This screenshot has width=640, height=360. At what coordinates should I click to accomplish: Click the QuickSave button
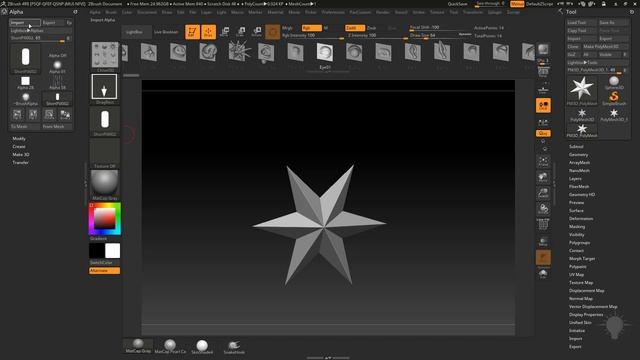[458, 4]
